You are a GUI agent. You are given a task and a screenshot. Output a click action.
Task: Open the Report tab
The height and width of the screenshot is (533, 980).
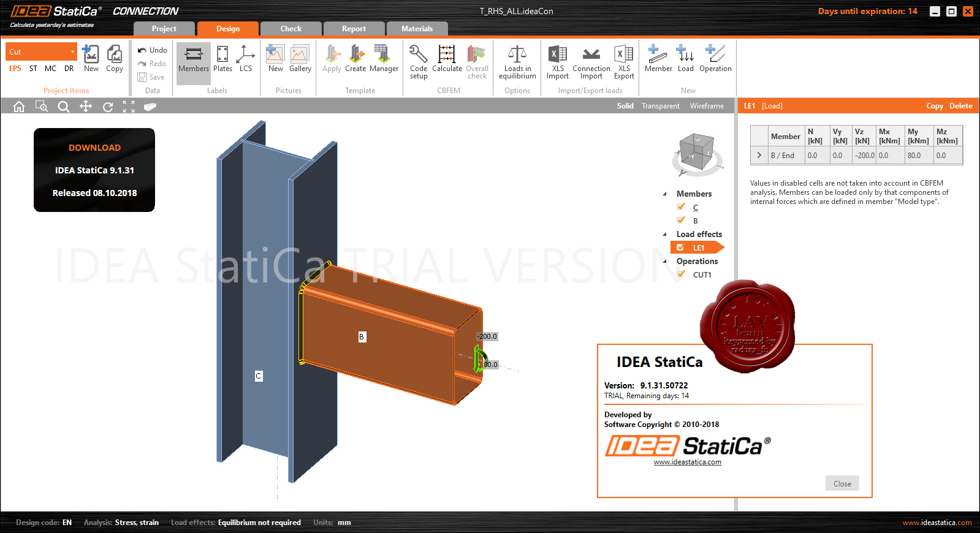pos(354,29)
